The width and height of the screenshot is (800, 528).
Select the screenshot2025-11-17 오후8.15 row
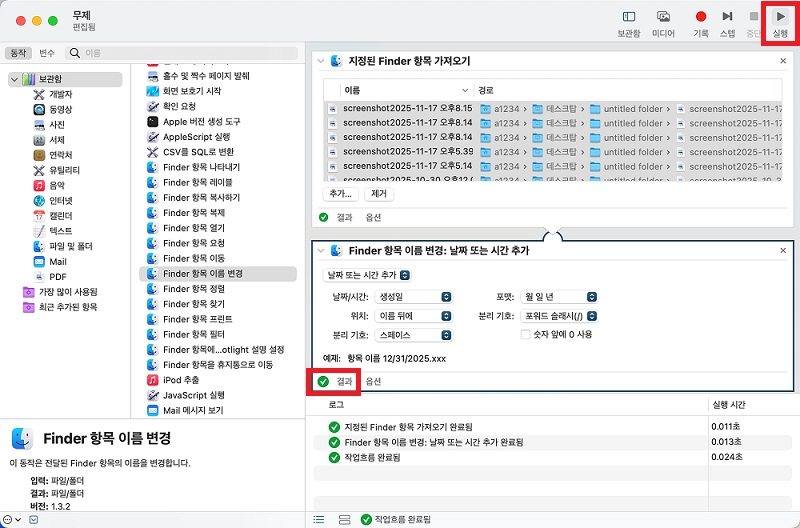(x=554, y=109)
